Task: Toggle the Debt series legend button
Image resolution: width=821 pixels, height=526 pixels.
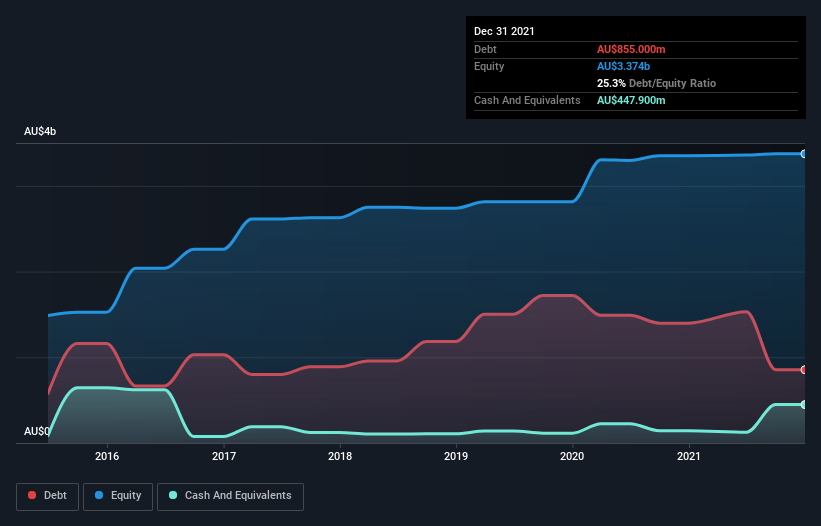Action: point(48,496)
